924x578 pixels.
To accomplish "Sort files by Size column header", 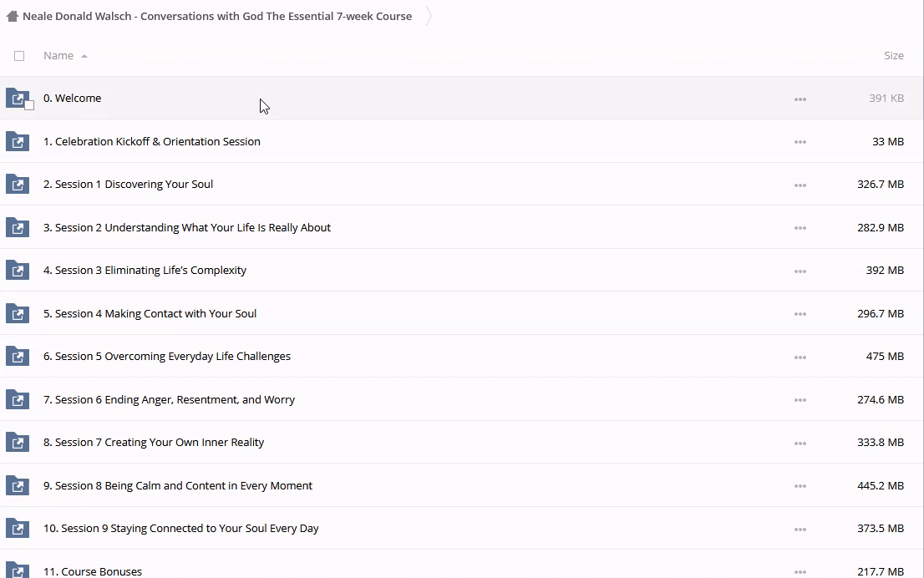I will tap(893, 56).
